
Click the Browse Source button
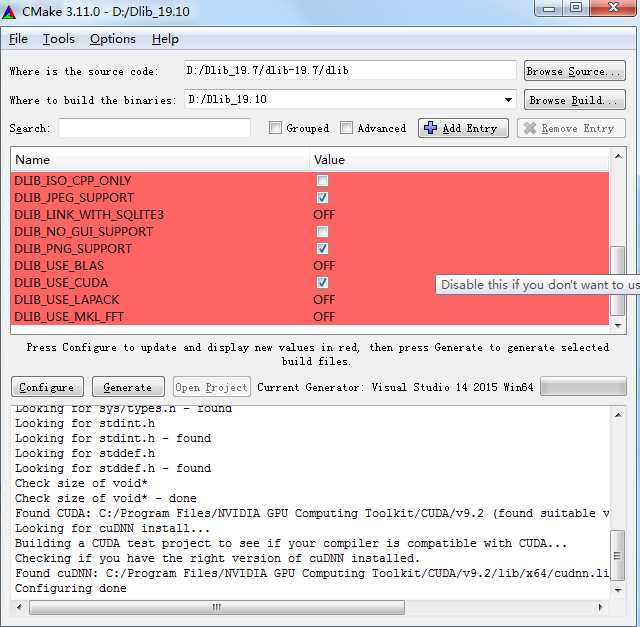pyautogui.click(x=575, y=71)
